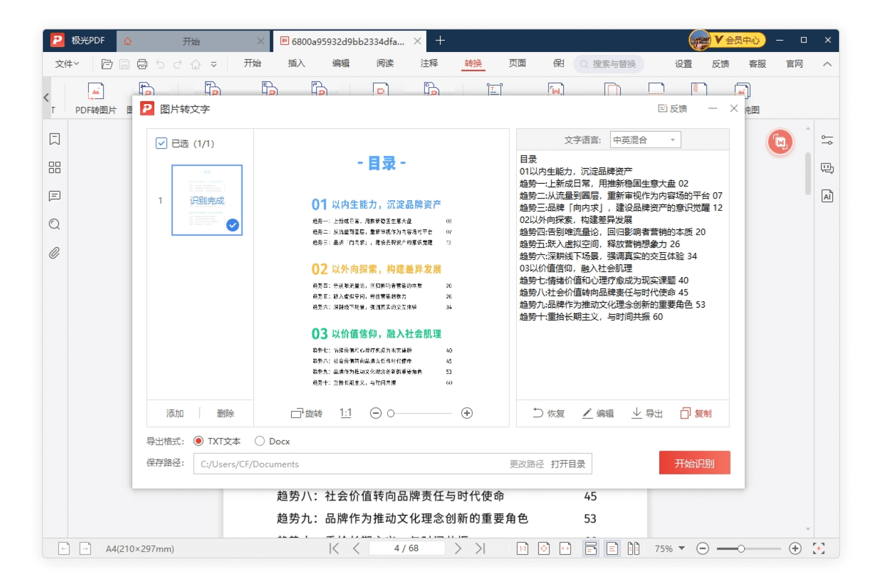Viewport: 882px width, 588px height.
Task: Toggle the 已选 (1/1) checkbox
Action: click(161, 144)
